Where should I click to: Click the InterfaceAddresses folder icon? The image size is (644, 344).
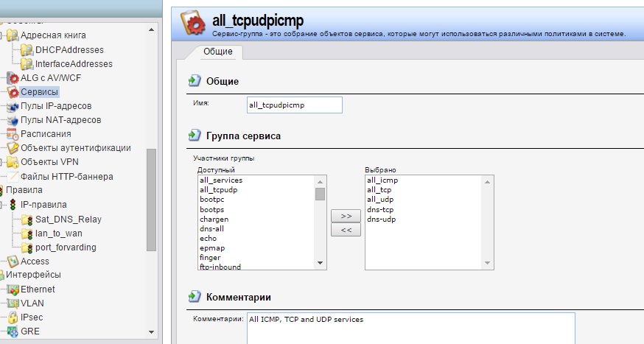(27, 64)
